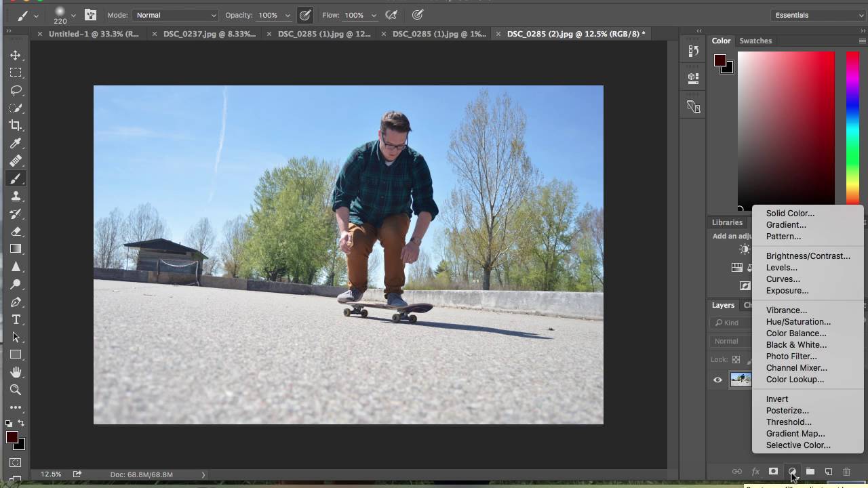Image resolution: width=868 pixels, height=488 pixels.
Task: Toggle pressure for size button
Action: pyautogui.click(x=418, y=15)
